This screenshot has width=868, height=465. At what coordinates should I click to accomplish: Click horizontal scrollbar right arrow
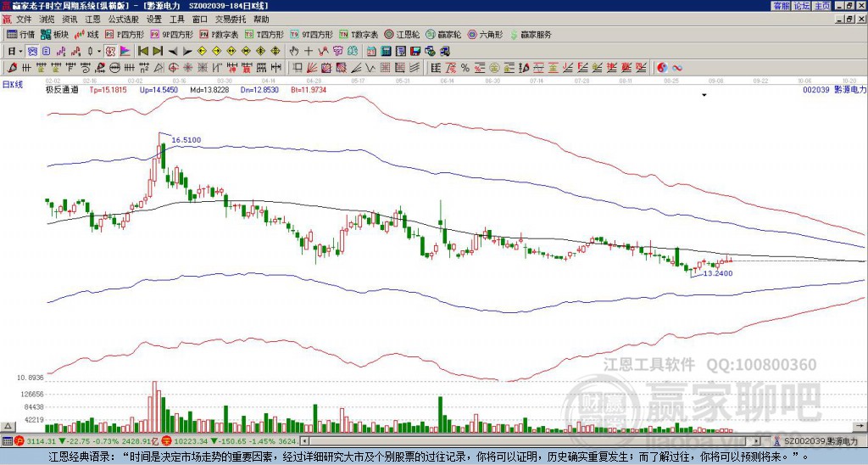[757, 441]
